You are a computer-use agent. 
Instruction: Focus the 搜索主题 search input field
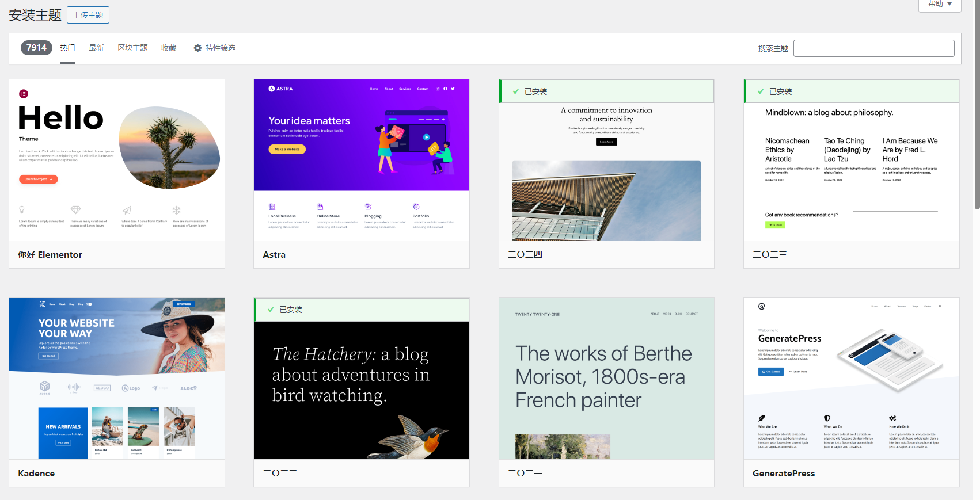pos(873,48)
